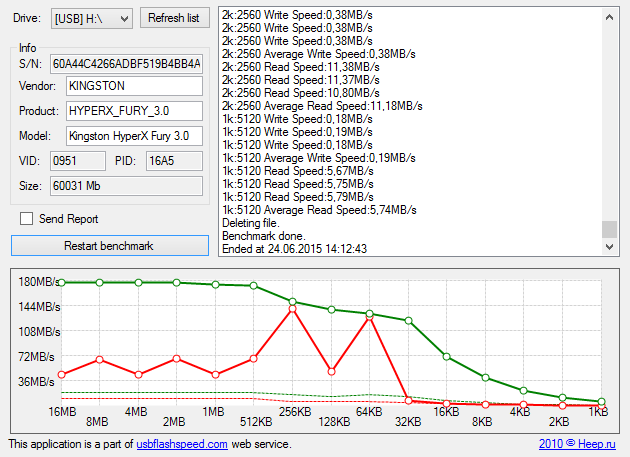Click the Product field HYPERX_FURY_3.0
The height and width of the screenshot is (457, 630).
click(134, 111)
